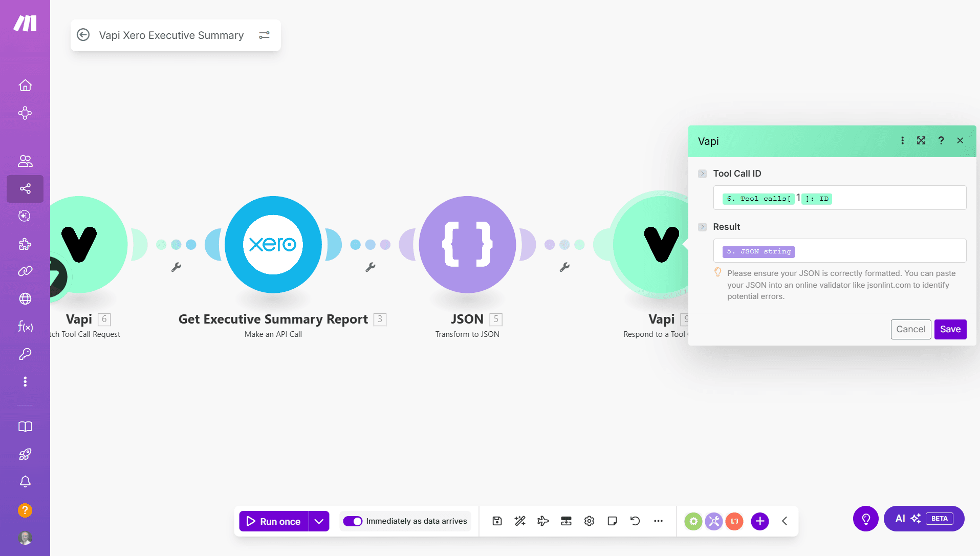This screenshot has width=980, height=556.
Task: Open the more options ellipsis in toolbar
Action: 658,521
